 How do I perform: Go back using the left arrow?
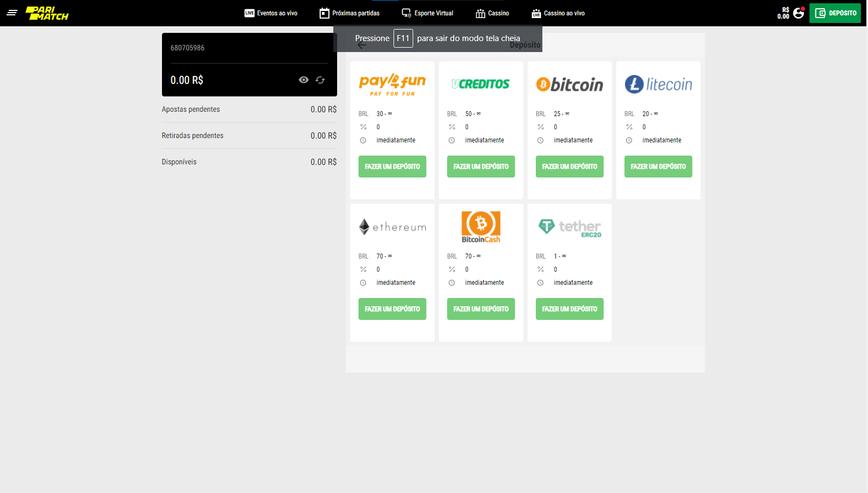361,45
